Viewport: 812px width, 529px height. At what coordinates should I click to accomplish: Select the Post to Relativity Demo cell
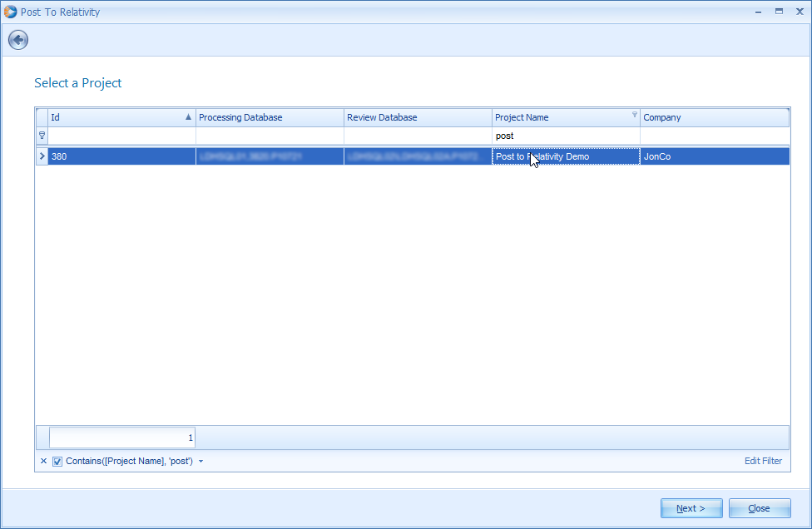[x=566, y=156]
